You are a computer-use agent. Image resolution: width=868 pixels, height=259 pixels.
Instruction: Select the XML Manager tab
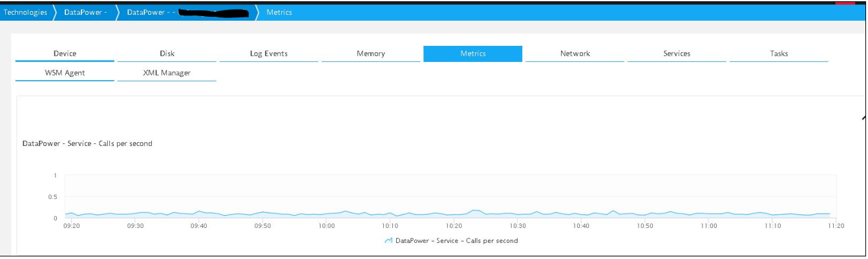point(167,73)
